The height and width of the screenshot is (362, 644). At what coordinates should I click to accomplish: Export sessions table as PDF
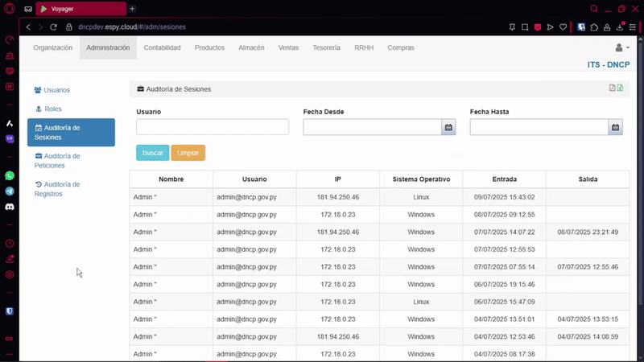(x=612, y=88)
